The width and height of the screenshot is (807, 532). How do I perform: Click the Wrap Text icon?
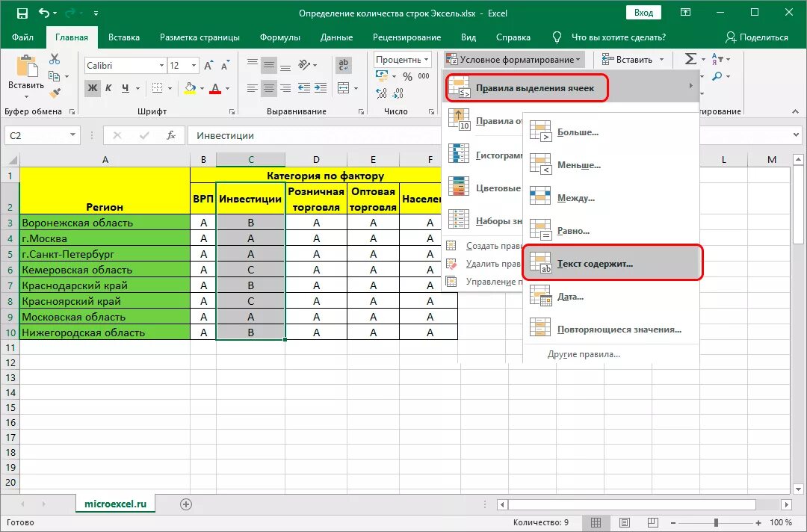(x=343, y=65)
